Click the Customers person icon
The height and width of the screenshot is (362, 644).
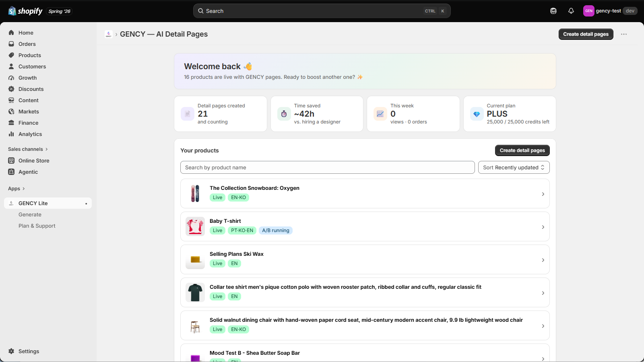click(11, 66)
